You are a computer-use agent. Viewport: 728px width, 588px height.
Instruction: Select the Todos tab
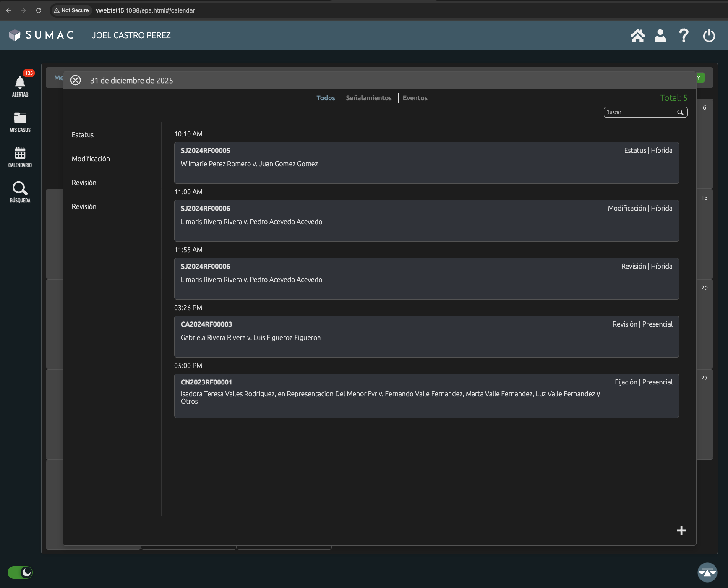pyautogui.click(x=326, y=98)
